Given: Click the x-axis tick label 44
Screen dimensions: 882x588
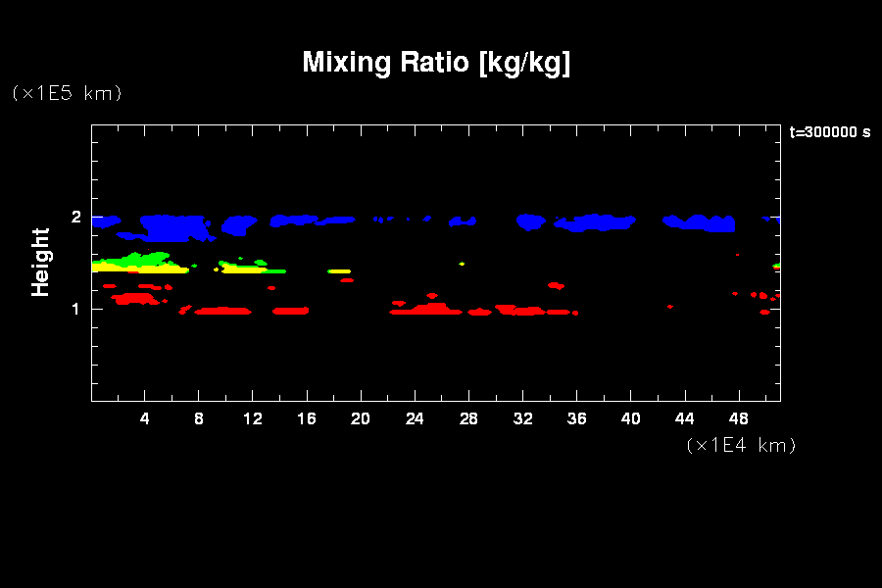Looking at the screenshot, I should tap(684, 418).
